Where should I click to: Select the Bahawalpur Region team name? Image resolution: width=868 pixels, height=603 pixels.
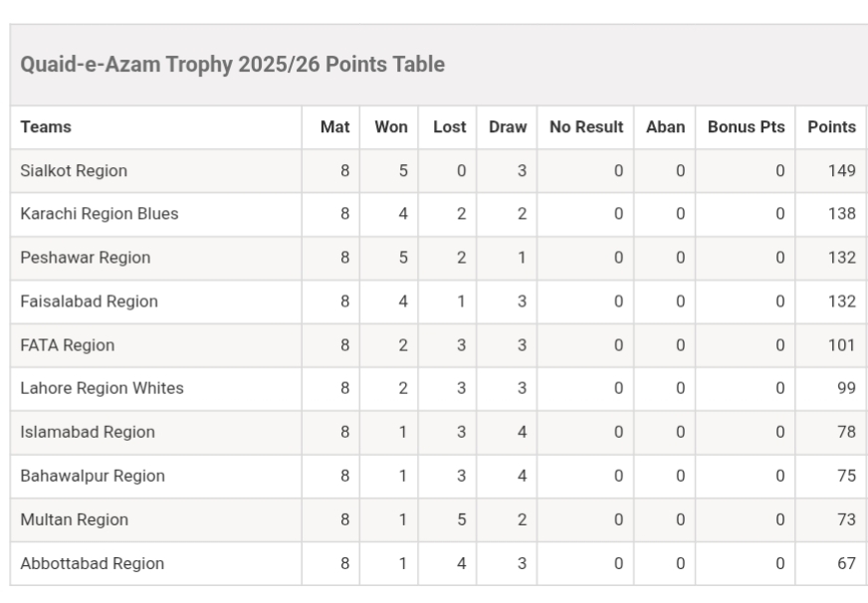[93, 476]
